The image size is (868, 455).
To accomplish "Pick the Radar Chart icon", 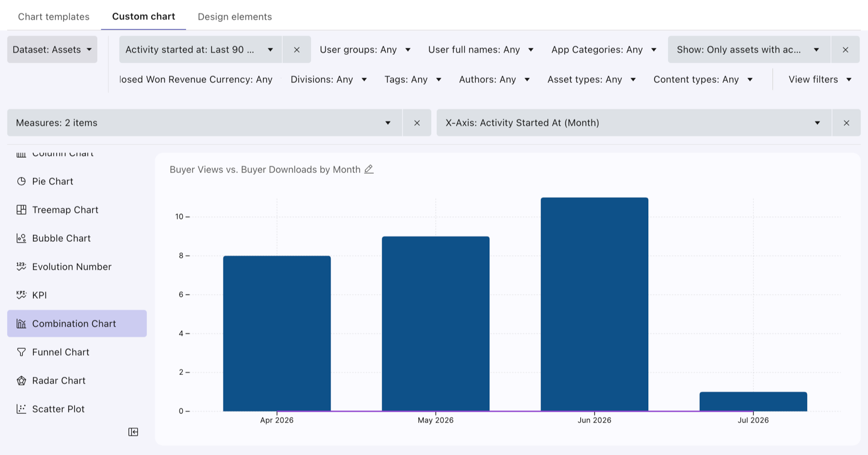I will 21,381.
